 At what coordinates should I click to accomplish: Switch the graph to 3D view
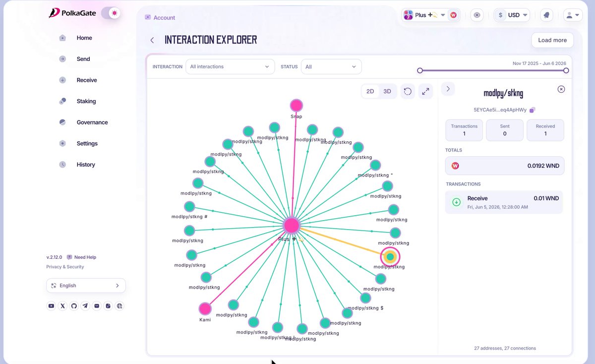click(x=387, y=91)
